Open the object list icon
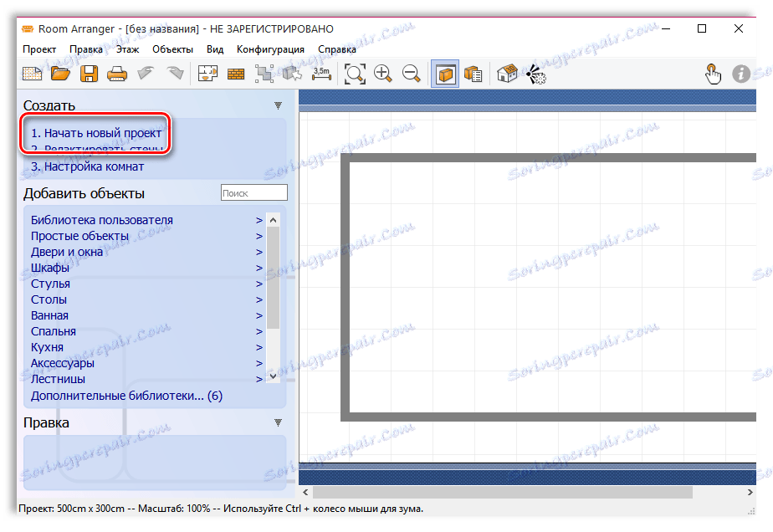 474,74
